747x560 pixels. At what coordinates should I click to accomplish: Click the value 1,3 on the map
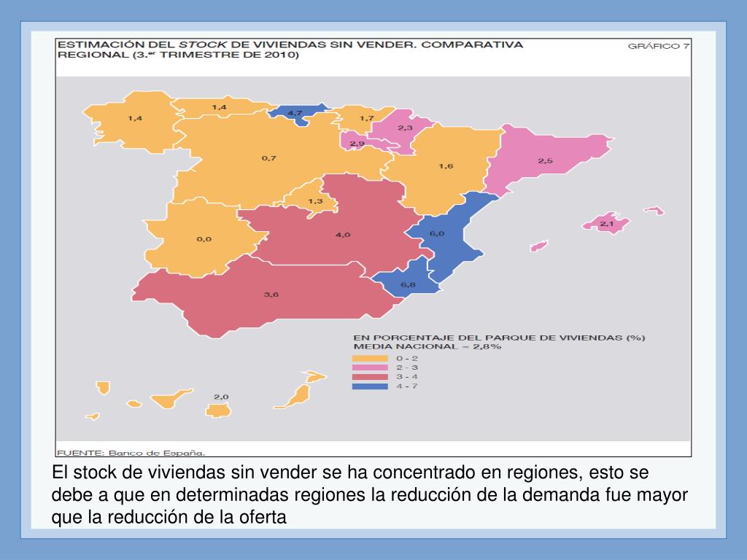(x=315, y=201)
